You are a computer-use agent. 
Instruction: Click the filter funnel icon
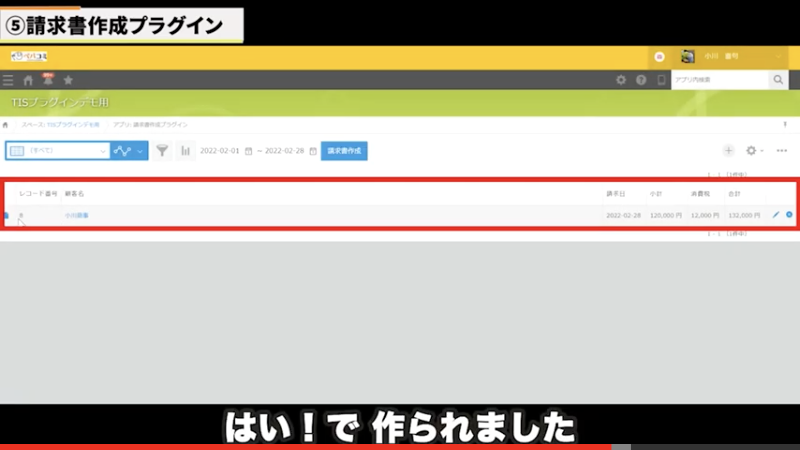[162, 151]
